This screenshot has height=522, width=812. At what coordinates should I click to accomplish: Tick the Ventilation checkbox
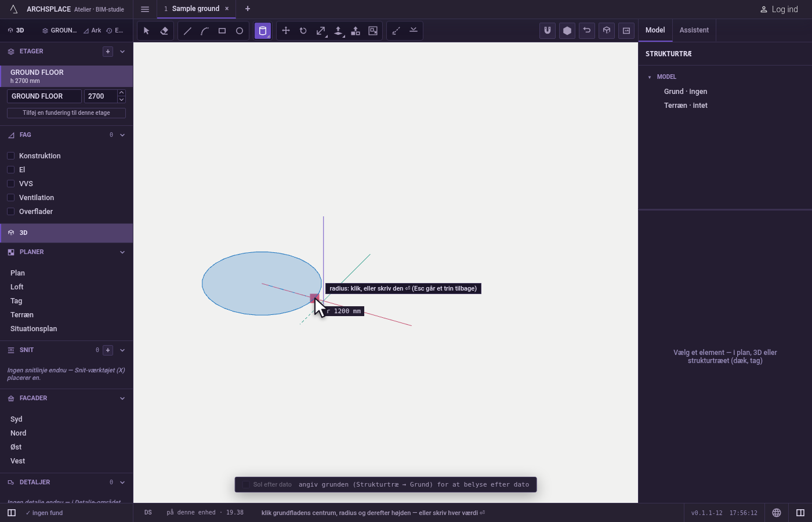click(x=10, y=198)
